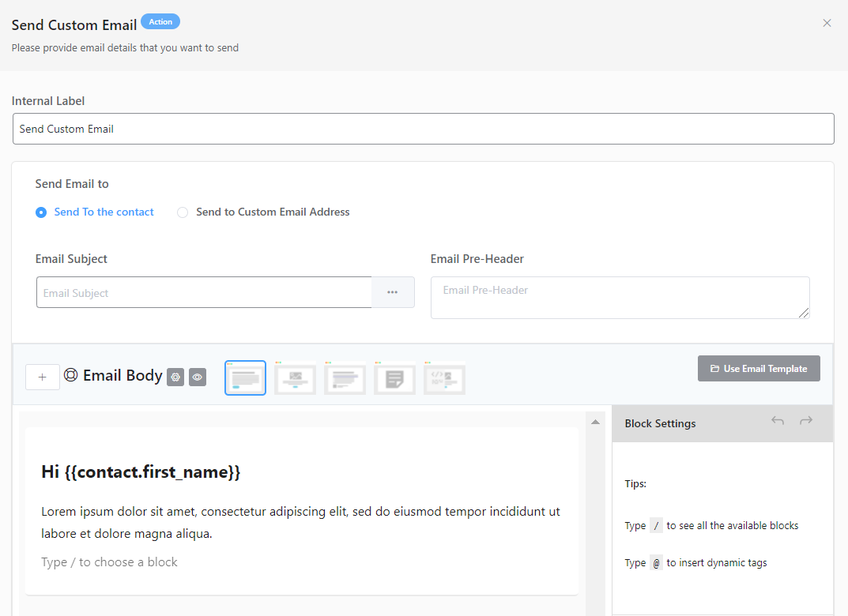Select the raw HTML code template thumbnail

tap(445, 377)
